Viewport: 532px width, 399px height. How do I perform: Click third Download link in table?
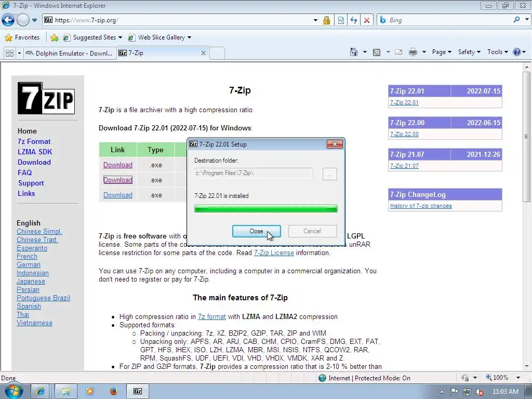point(118,195)
